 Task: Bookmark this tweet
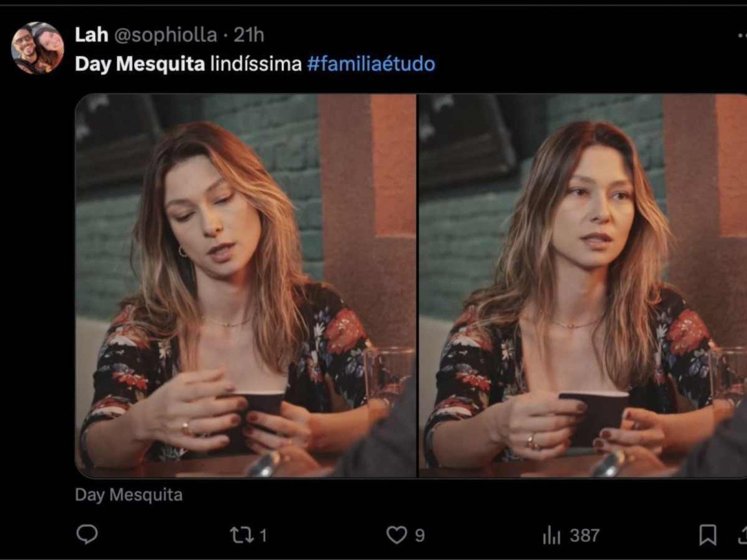click(707, 535)
